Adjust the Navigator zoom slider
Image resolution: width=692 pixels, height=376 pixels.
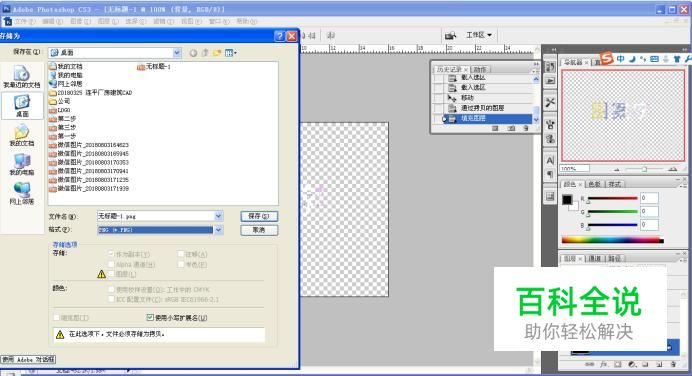644,169
